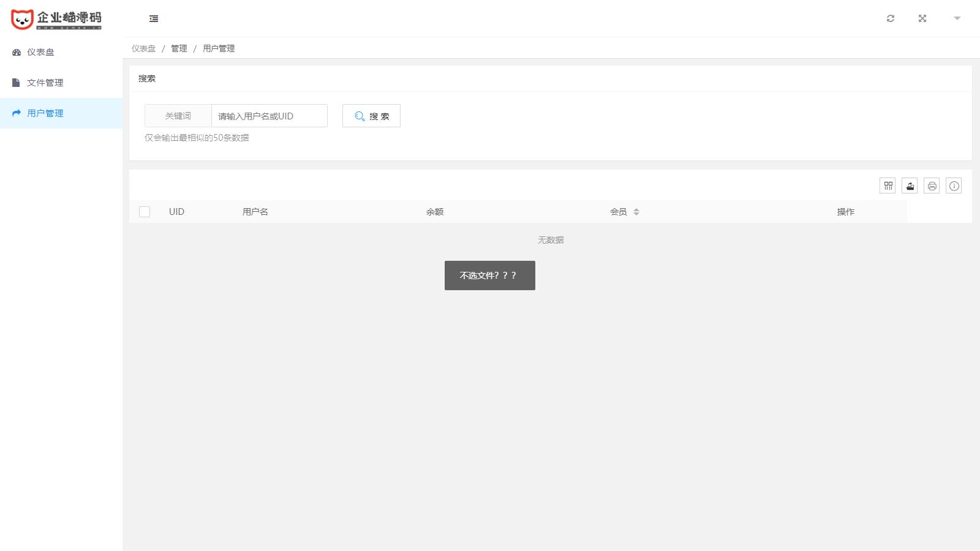Image resolution: width=980 pixels, height=551 pixels.
Task: Click the 管理 breadcrumb link
Action: 179,48
